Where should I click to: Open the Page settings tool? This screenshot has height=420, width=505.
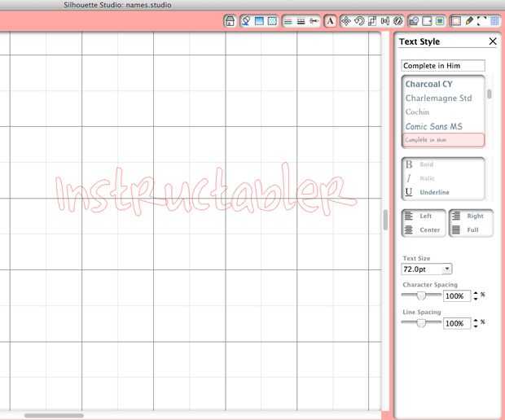point(456,21)
